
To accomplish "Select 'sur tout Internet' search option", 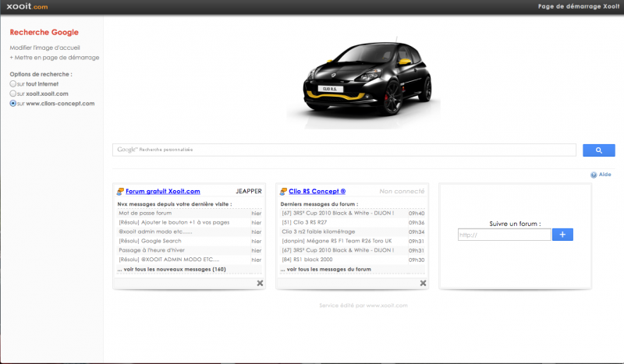I will point(13,84).
